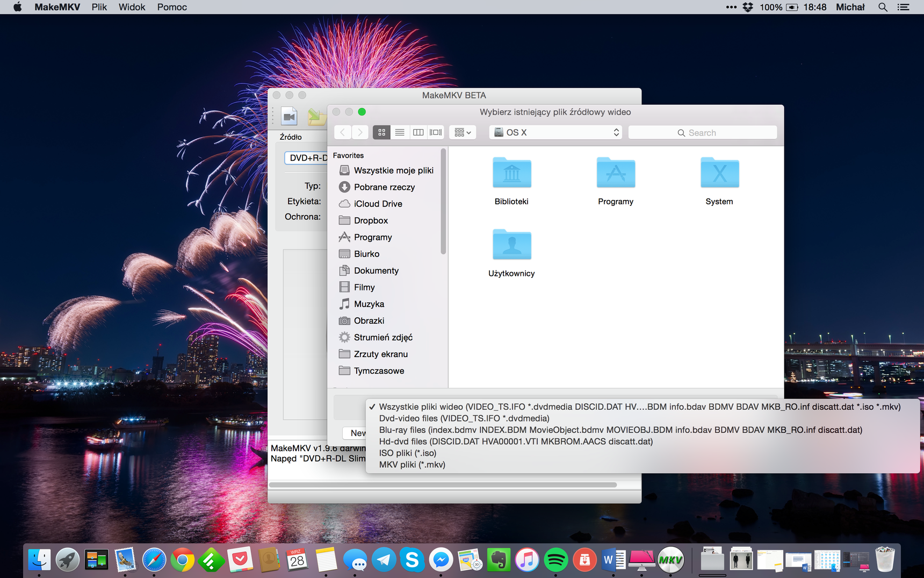Go back in the file dialog
Screen dimensions: 924x578
tap(343, 132)
